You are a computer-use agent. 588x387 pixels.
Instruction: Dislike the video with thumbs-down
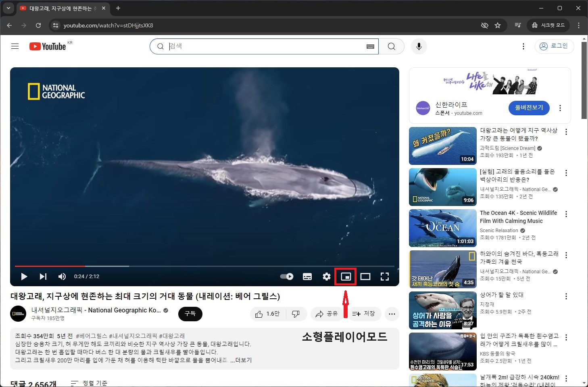[296, 314]
